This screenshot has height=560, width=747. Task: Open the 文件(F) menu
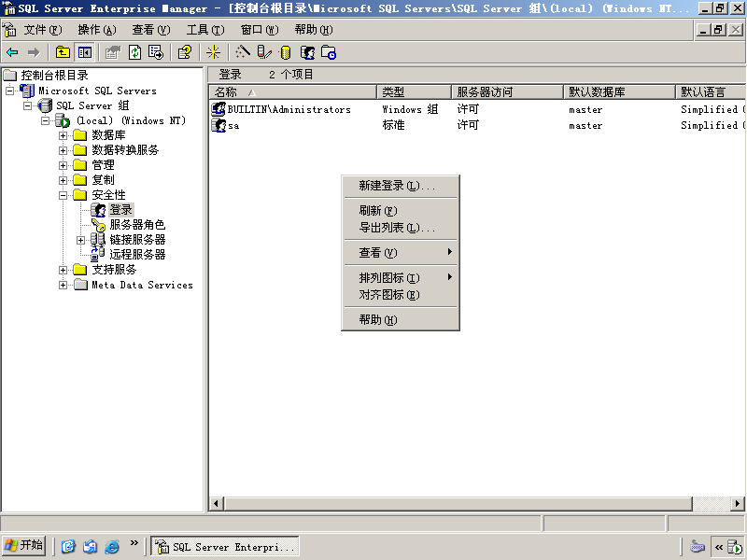[x=43, y=30]
